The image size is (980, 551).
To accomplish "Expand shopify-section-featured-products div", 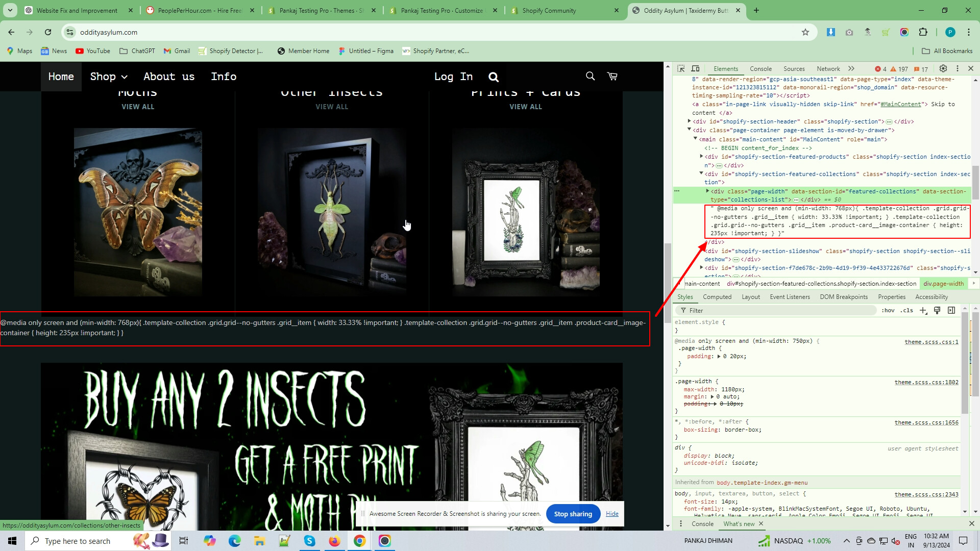I will [x=701, y=157].
